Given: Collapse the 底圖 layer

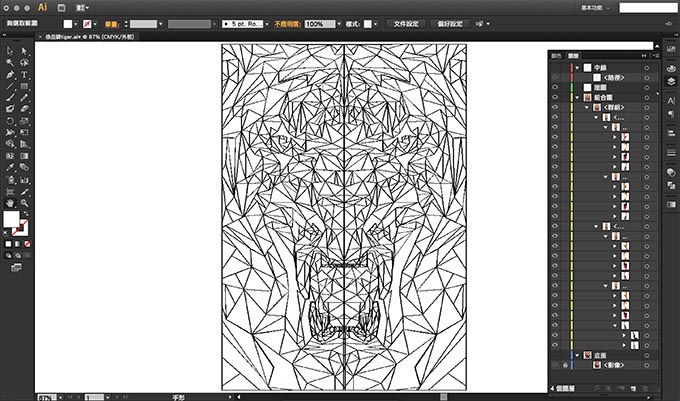Looking at the screenshot, I should pos(577,355).
